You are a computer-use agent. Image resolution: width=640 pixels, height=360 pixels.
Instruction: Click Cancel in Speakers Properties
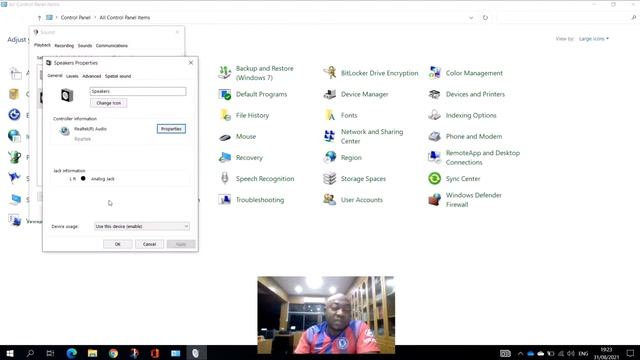[x=149, y=244]
